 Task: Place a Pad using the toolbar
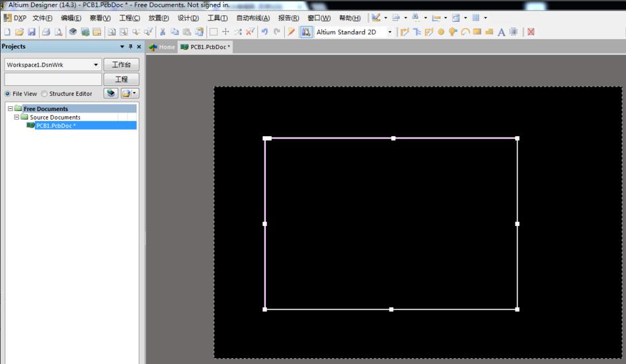[x=441, y=32]
